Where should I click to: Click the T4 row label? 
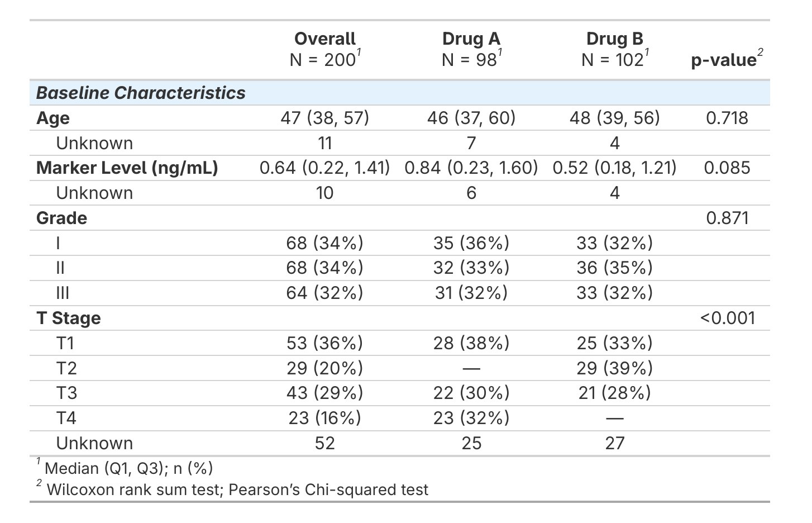[x=66, y=418]
